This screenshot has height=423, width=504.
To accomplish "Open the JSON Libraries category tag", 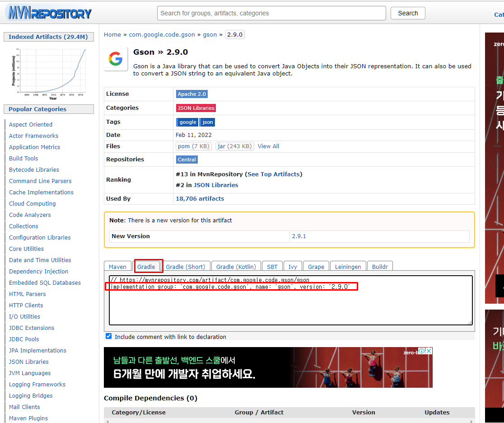I will 196,108.
